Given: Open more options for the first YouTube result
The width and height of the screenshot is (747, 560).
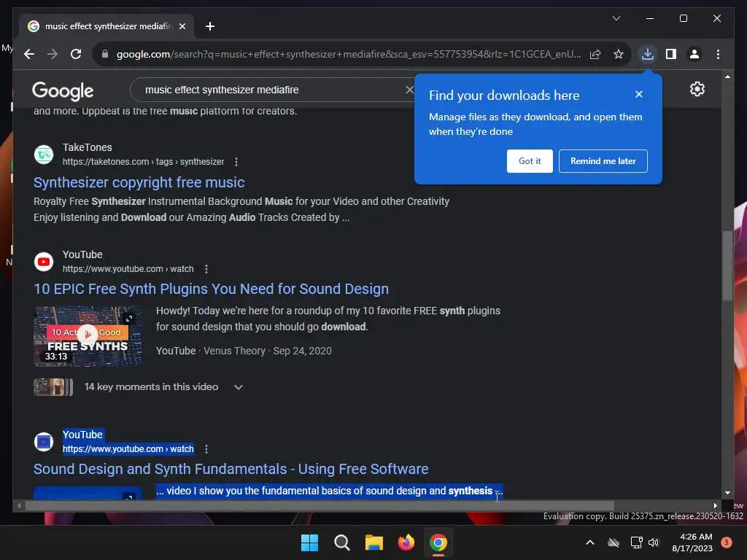Looking at the screenshot, I should coord(206,269).
